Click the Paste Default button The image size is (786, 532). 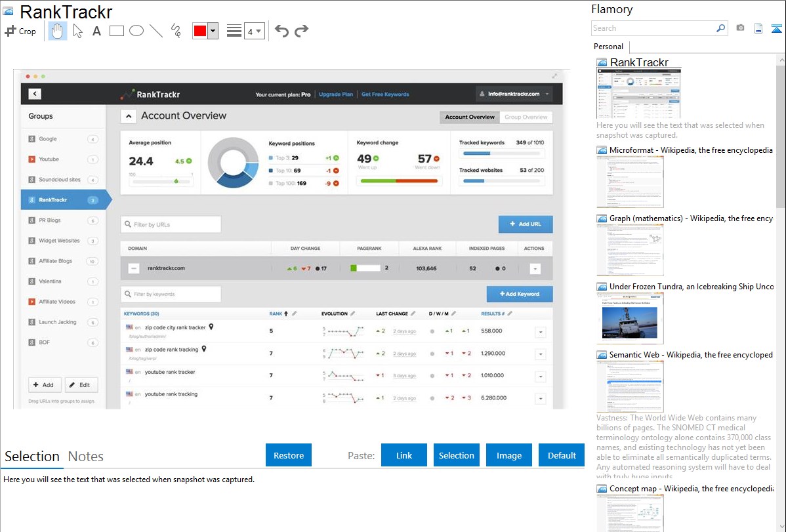(562, 455)
